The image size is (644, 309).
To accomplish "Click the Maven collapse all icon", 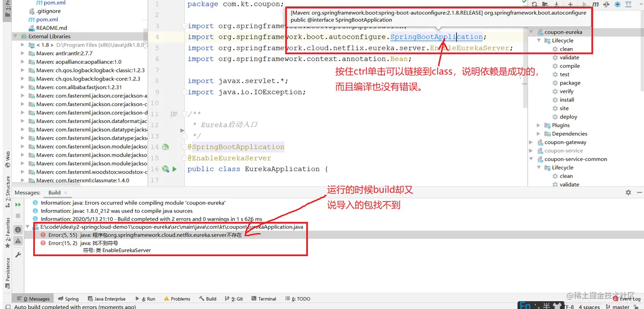I will (629, 4).
